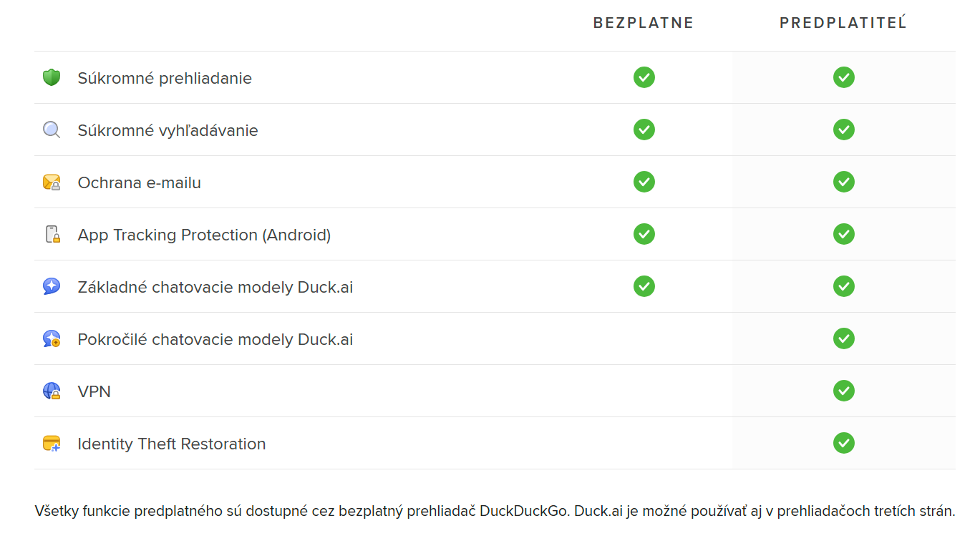Click the Súkromné vyhľadávanie feature label
980x556 pixels.
point(168,130)
